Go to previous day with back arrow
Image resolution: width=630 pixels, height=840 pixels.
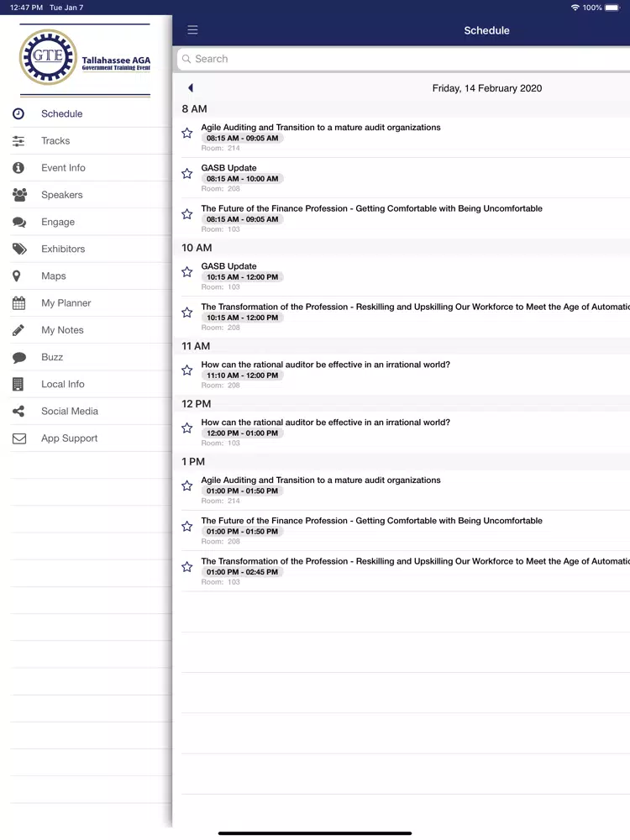[x=190, y=88]
